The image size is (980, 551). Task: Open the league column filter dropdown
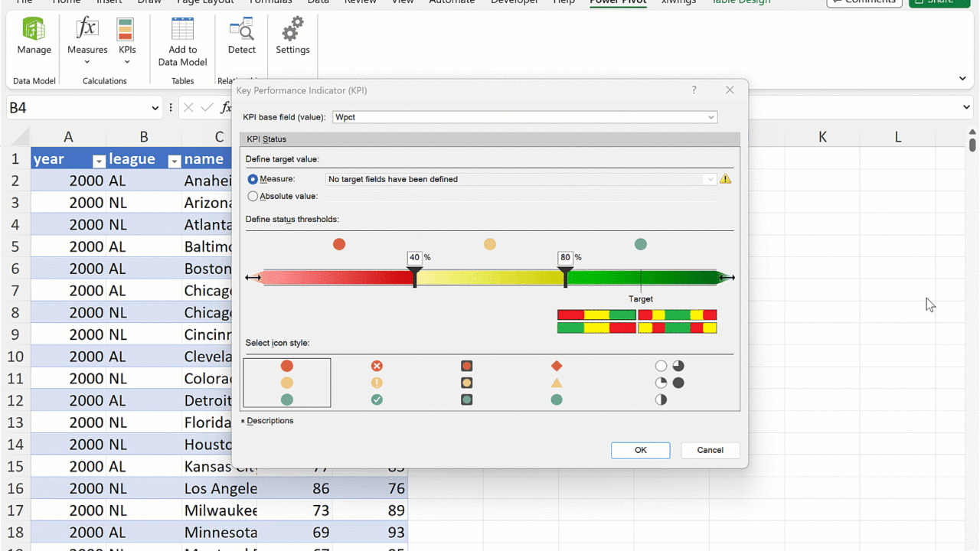coord(174,161)
